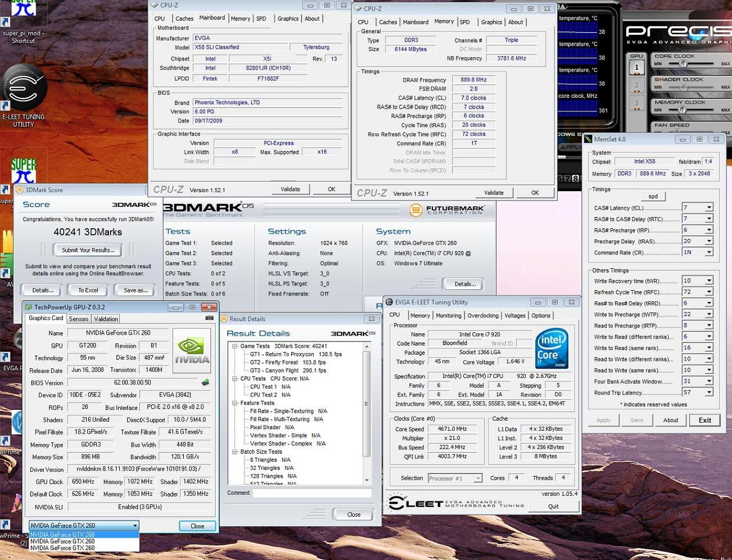This screenshot has width=732, height=560.
Task: Open SPD tab in CPU-Z Mainboard window
Action: (x=261, y=19)
